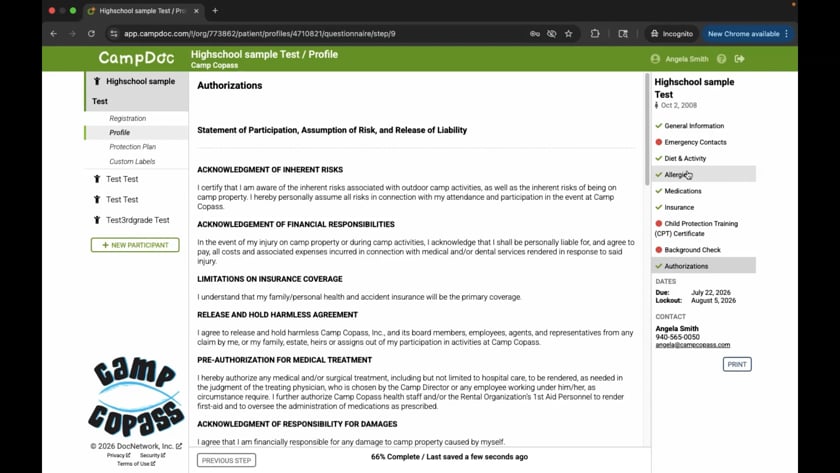Image resolution: width=840 pixels, height=473 pixels.
Task: Click RELEASE AND HOLD HARMLESS AGREEMENT heading
Action: pyautogui.click(x=278, y=315)
